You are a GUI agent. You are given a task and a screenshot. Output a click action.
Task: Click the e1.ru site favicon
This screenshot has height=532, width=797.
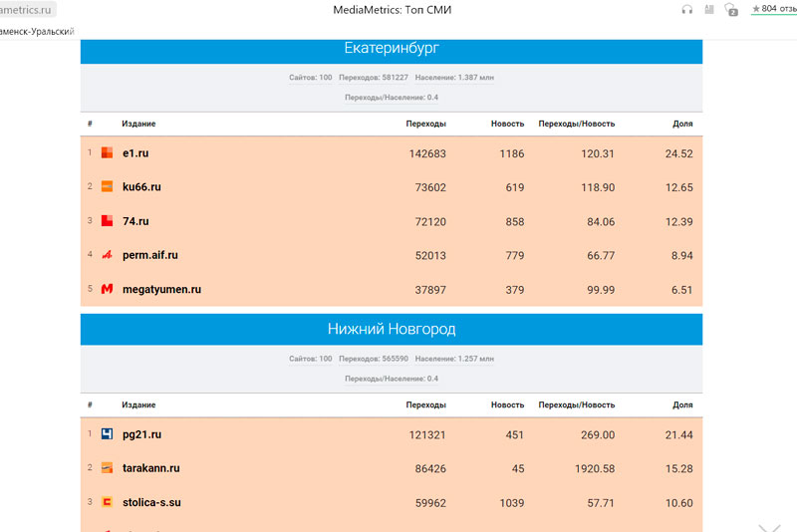pos(107,153)
